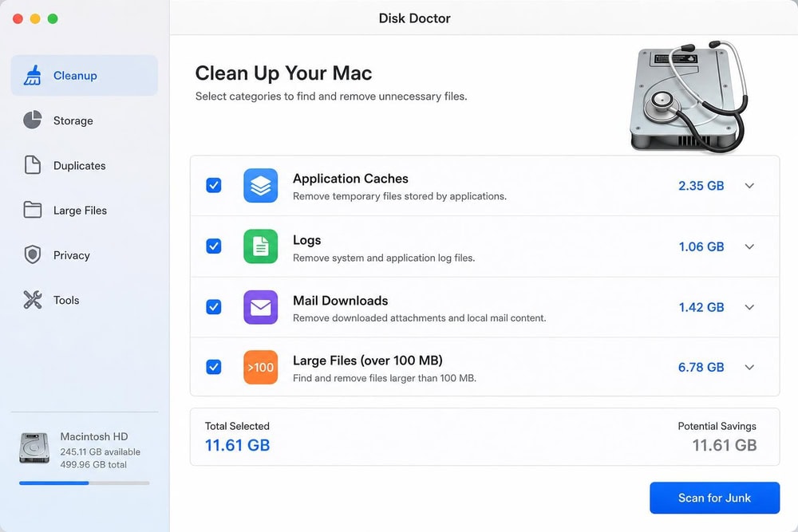Click the Total Selected 11.61 GB value
The height and width of the screenshot is (532, 798).
pos(237,445)
